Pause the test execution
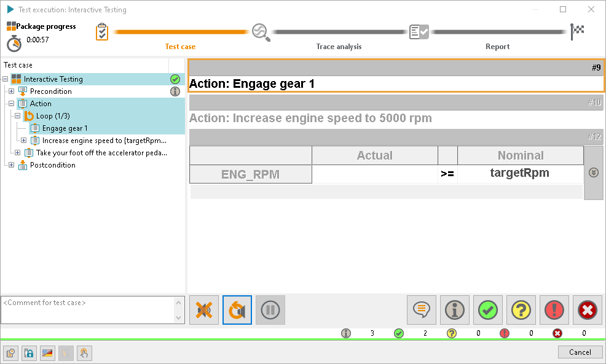This screenshot has height=364, width=606. (x=270, y=310)
